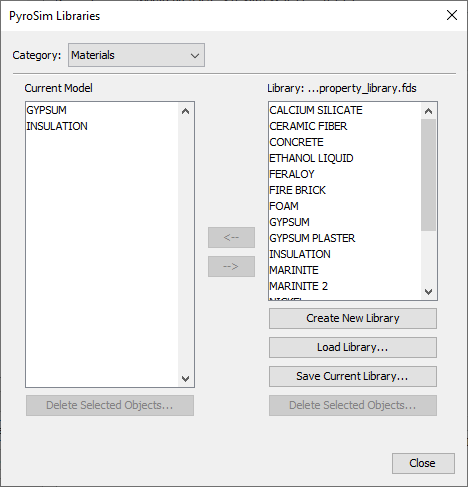Click the Current Model list scroll-down arrow
Viewport: 468px width, 487px height.
(186, 378)
